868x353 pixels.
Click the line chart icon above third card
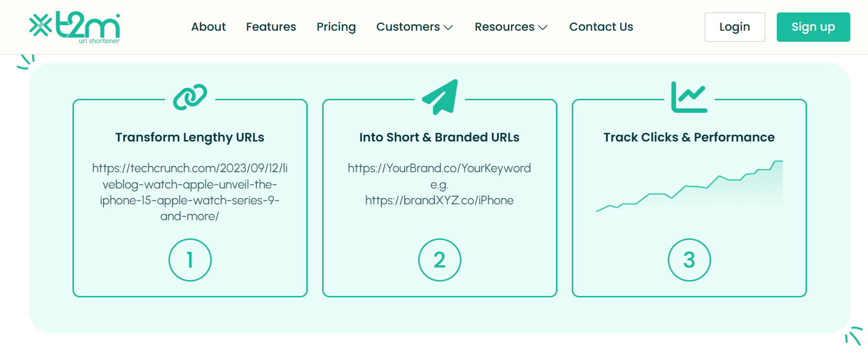689,97
